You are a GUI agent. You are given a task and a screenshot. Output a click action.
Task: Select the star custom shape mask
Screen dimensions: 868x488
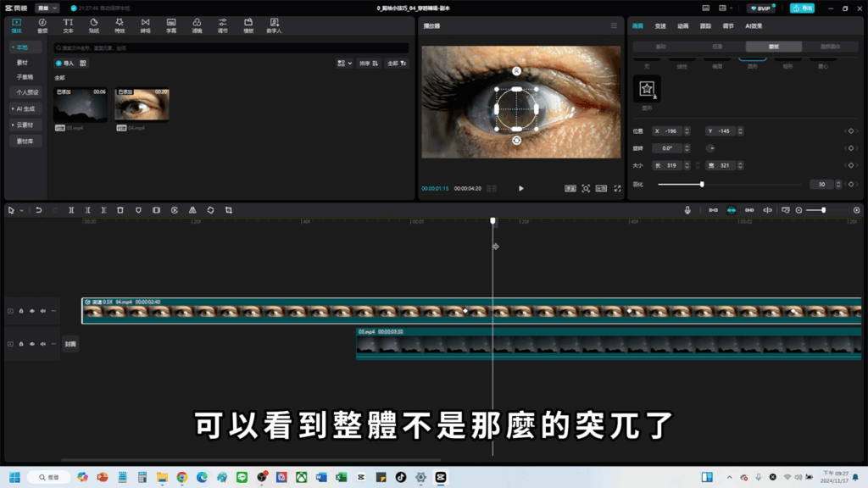[x=647, y=88]
